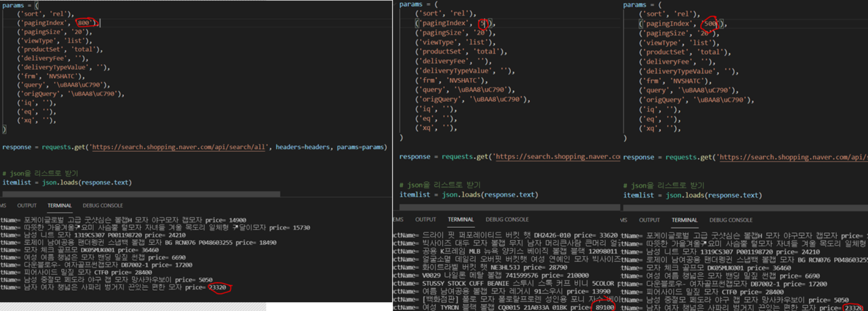This screenshot has height=311, width=868.
Task: Click ('productSet', 'total') line in right editor
Action: pos(685,52)
